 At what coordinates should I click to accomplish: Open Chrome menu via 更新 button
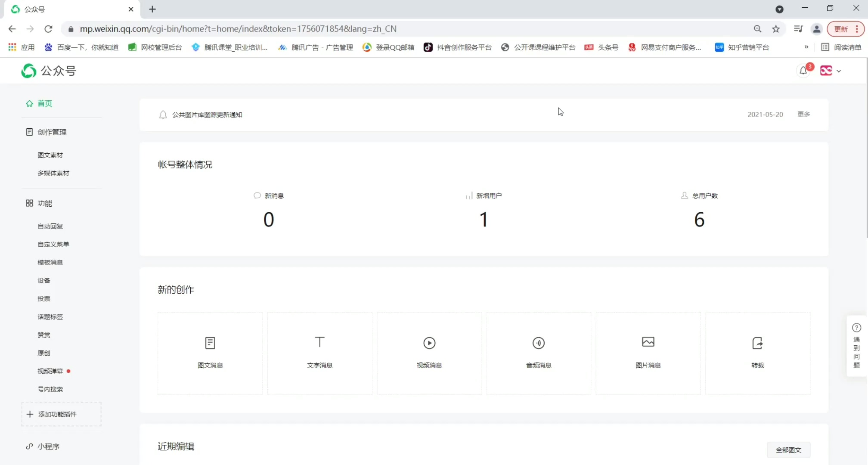pyautogui.click(x=846, y=29)
